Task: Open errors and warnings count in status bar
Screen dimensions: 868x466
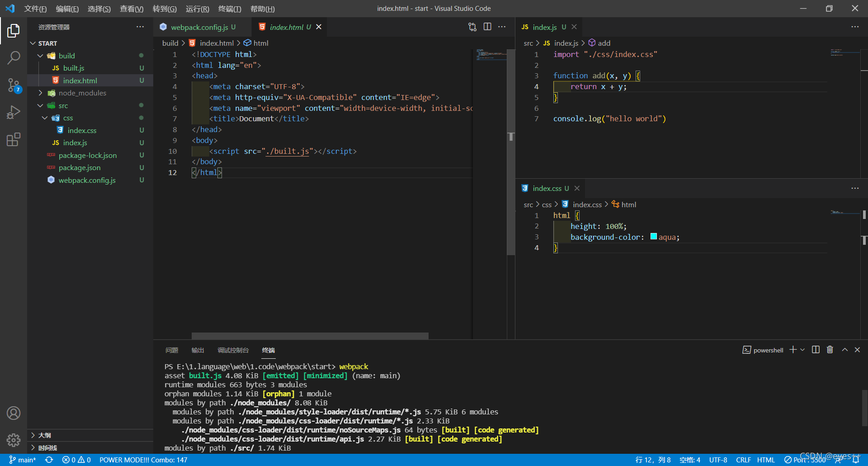Action: (76, 460)
